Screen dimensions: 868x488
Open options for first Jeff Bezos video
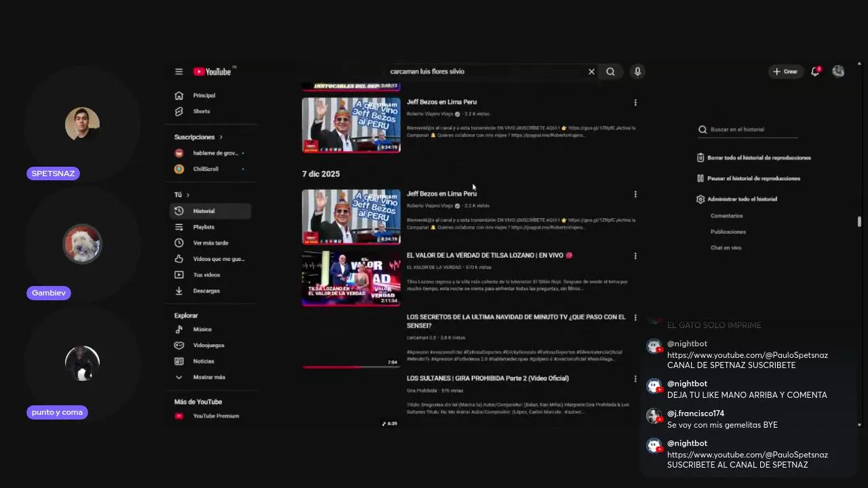pos(635,103)
